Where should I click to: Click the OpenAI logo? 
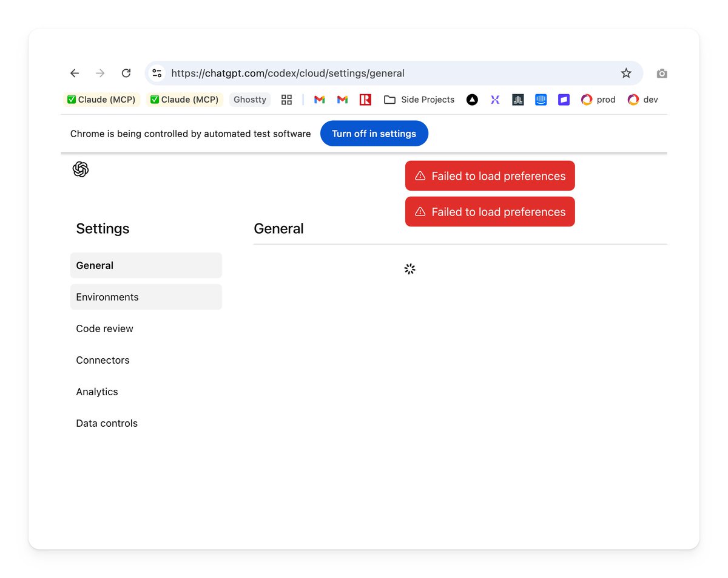coord(81,169)
